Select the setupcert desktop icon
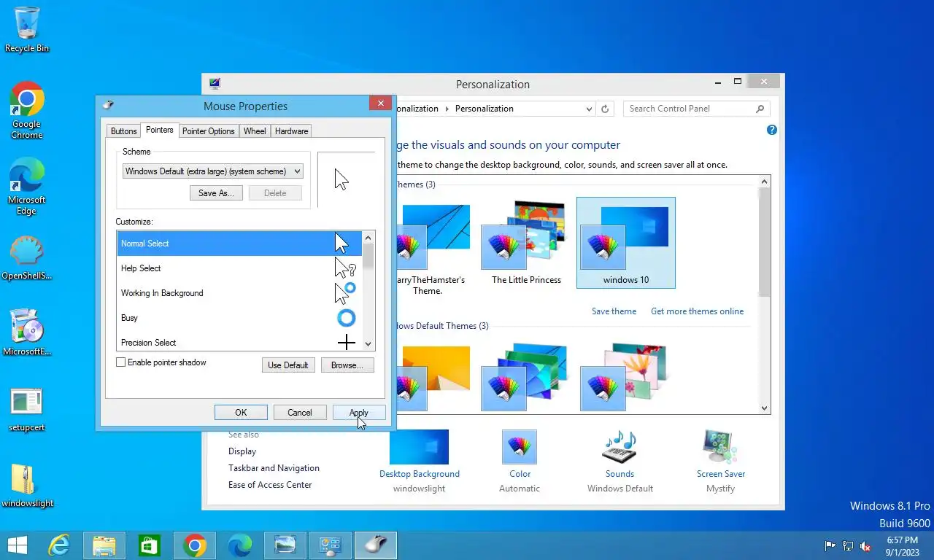 26,410
